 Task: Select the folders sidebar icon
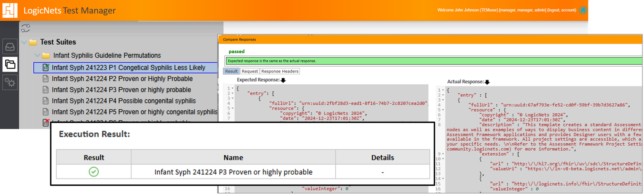10,64
